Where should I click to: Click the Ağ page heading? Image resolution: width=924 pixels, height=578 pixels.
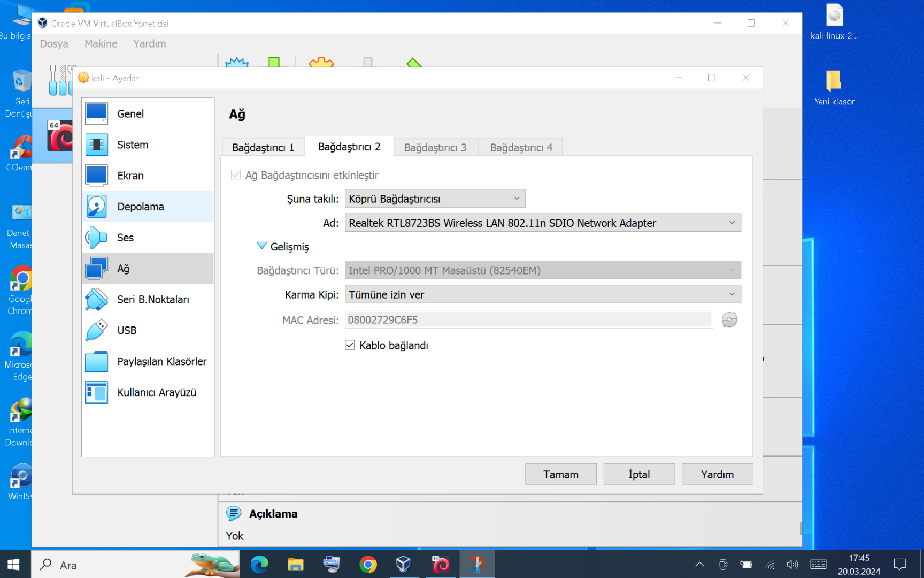coord(237,114)
